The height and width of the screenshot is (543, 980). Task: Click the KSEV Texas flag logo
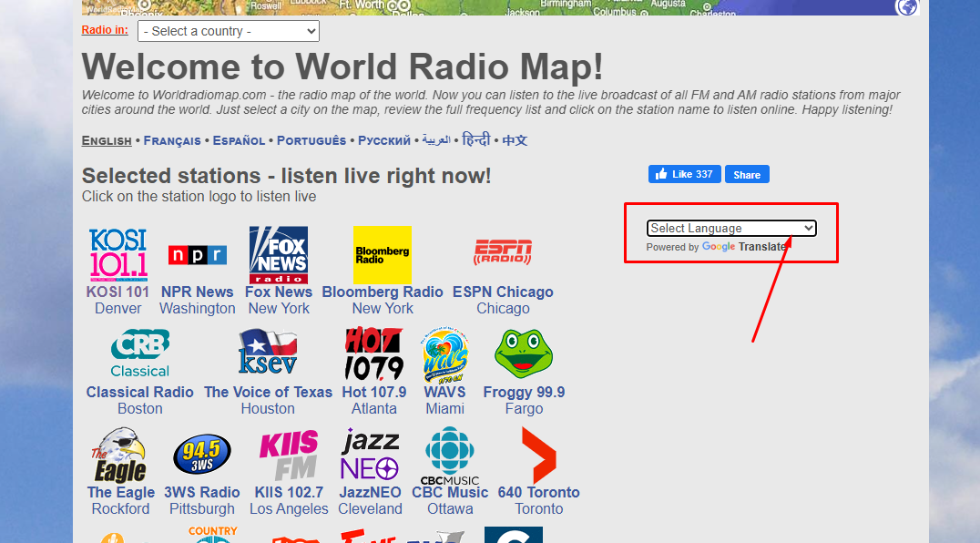tap(268, 351)
